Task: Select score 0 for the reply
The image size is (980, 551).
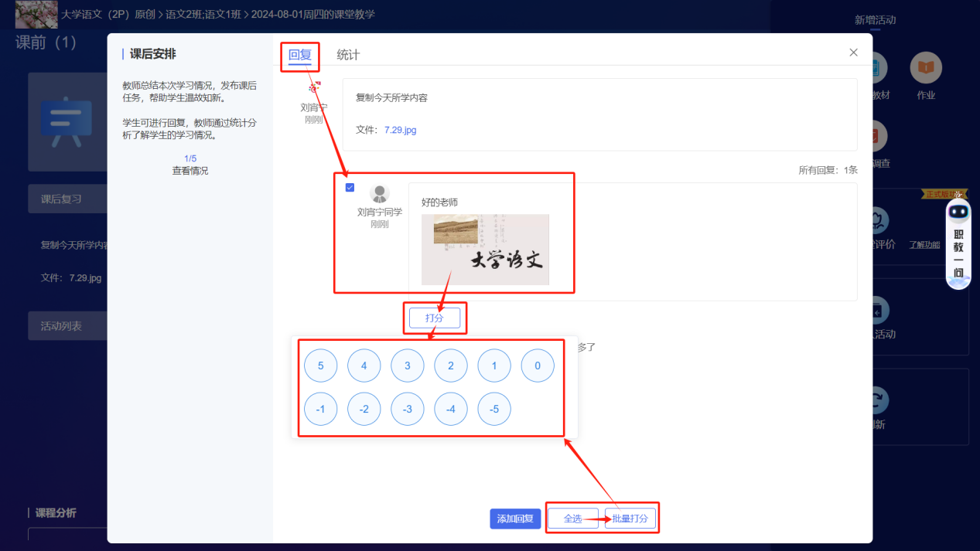Action: click(x=537, y=366)
